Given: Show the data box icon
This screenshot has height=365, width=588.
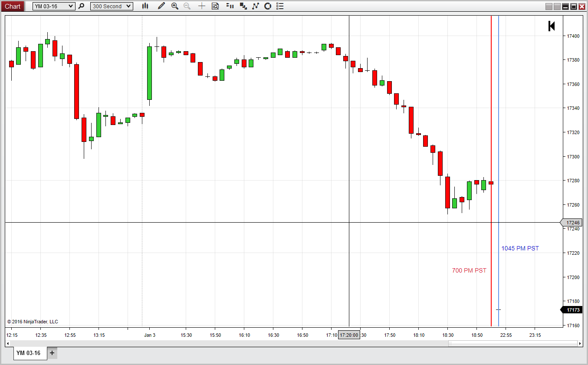Looking at the screenshot, I should pos(215,6).
